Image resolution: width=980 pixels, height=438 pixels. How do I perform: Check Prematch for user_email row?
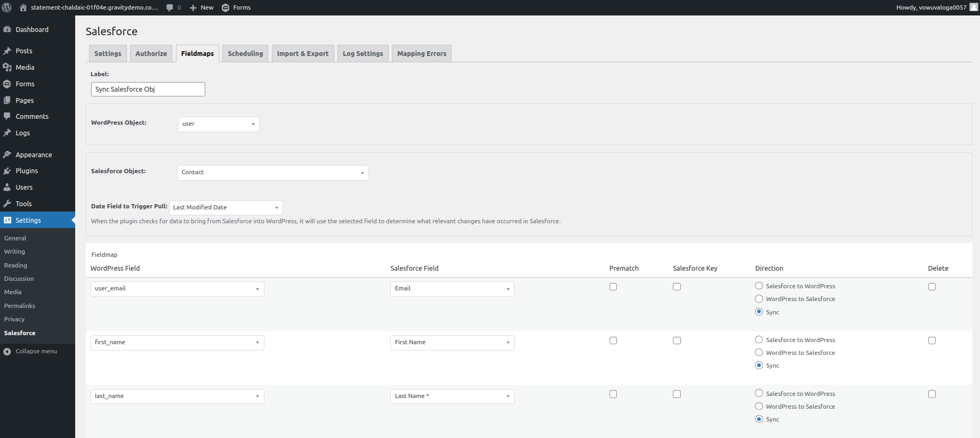(x=613, y=287)
